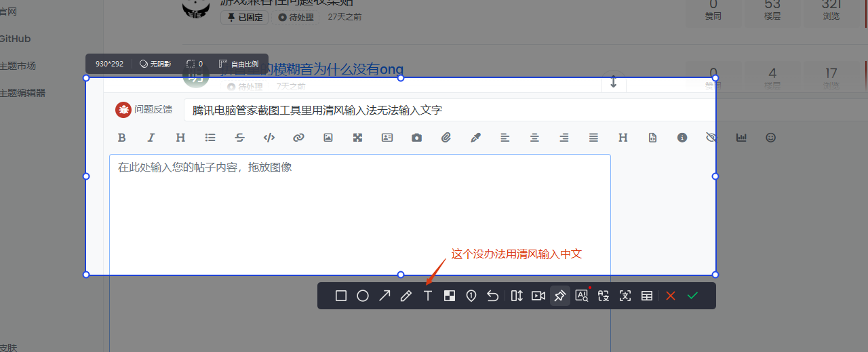868x352 pixels.
Task: Run OCR text recognition on capture
Action: tap(625, 296)
